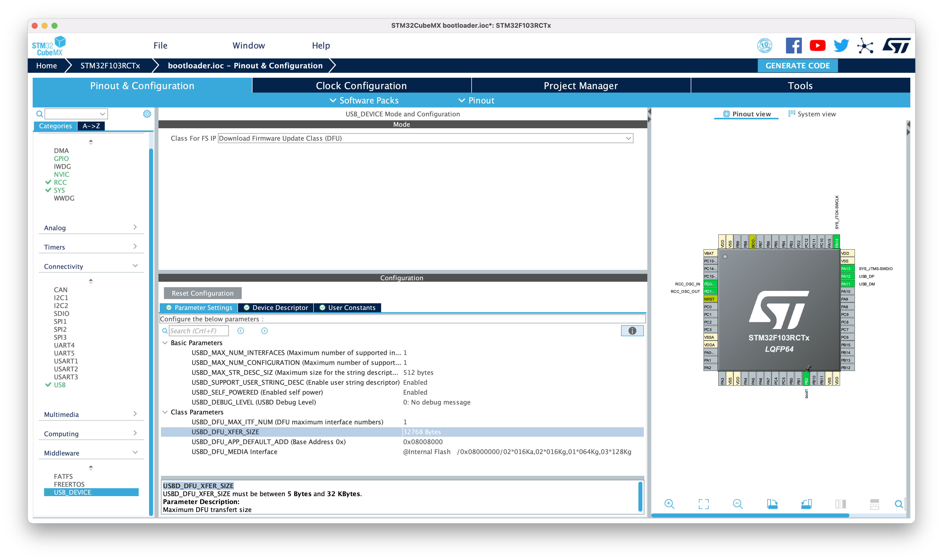
Task: Switch to the Device Descriptor tab
Action: (x=276, y=307)
